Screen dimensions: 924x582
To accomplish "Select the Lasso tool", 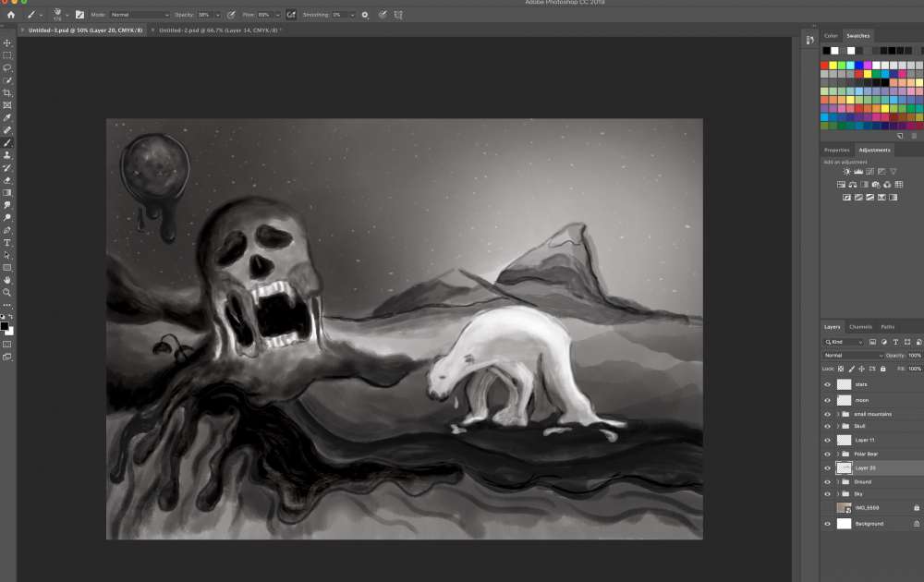I will click(x=7, y=67).
